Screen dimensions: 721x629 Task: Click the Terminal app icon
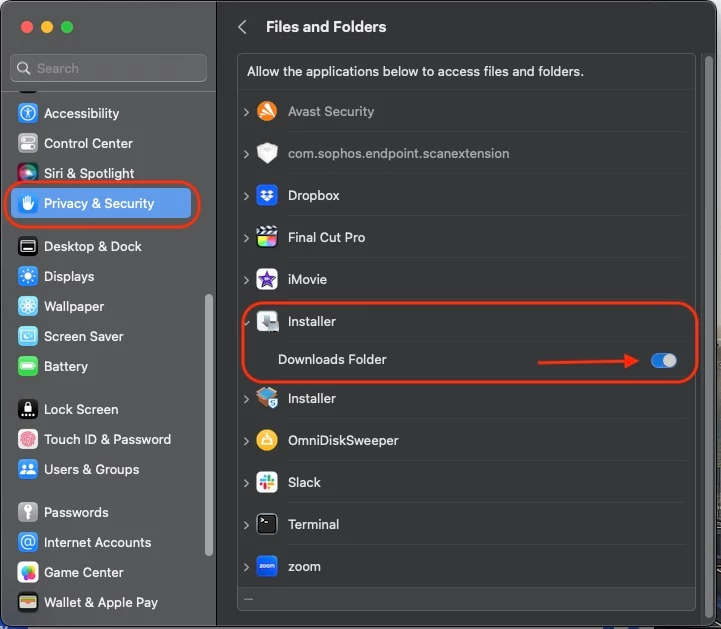[267, 524]
